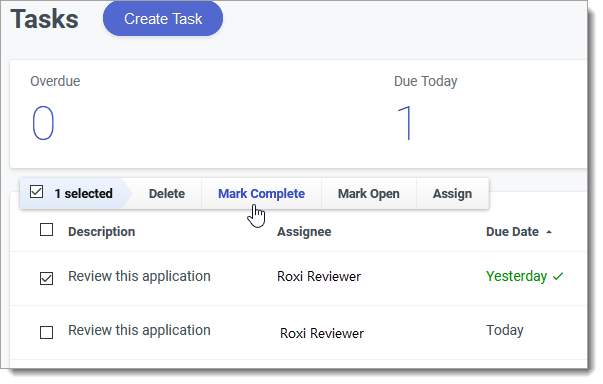Open the Due Today count 1
Screen dimensions: 603x384
[x=405, y=123]
